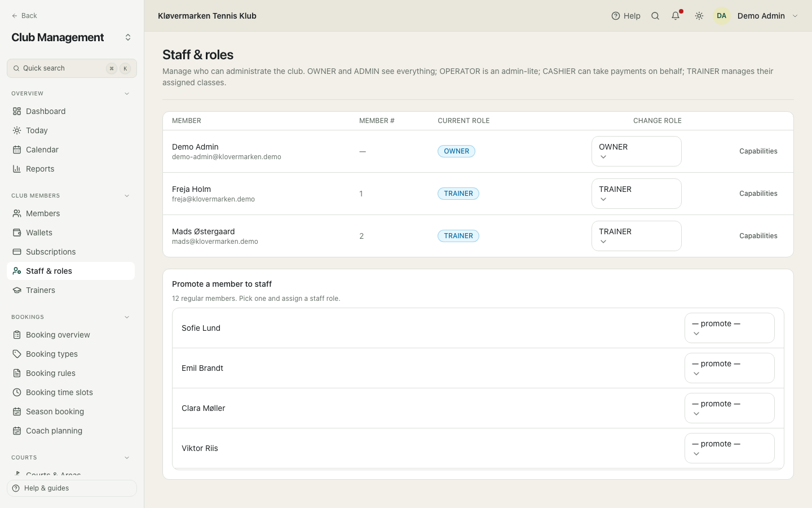Open the notifications bell

click(x=676, y=16)
